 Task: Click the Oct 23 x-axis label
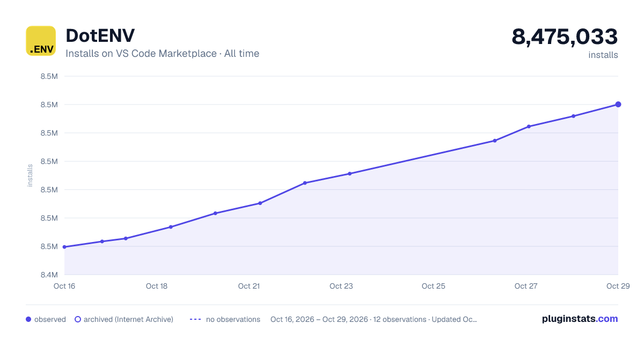click(x=341, y=286)
